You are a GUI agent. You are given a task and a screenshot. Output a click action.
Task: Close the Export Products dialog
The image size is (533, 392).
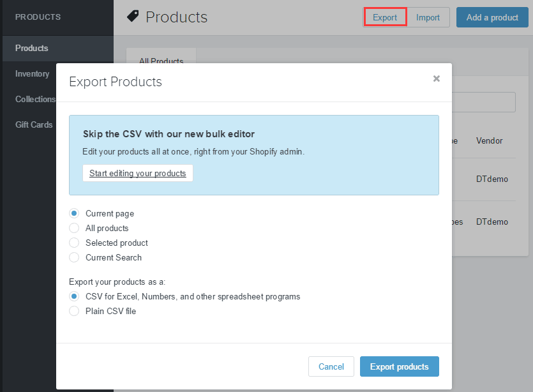(x=437, y=79)
